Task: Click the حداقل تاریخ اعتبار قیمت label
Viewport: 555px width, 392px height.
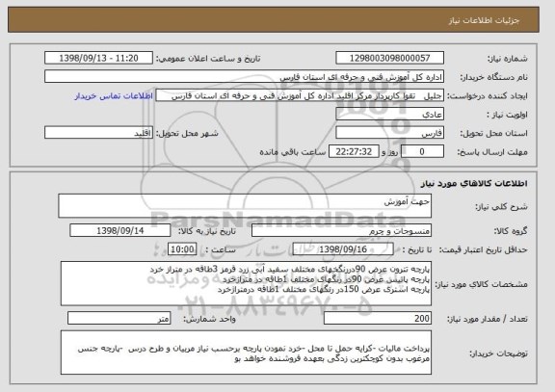Action: point(483,249)
